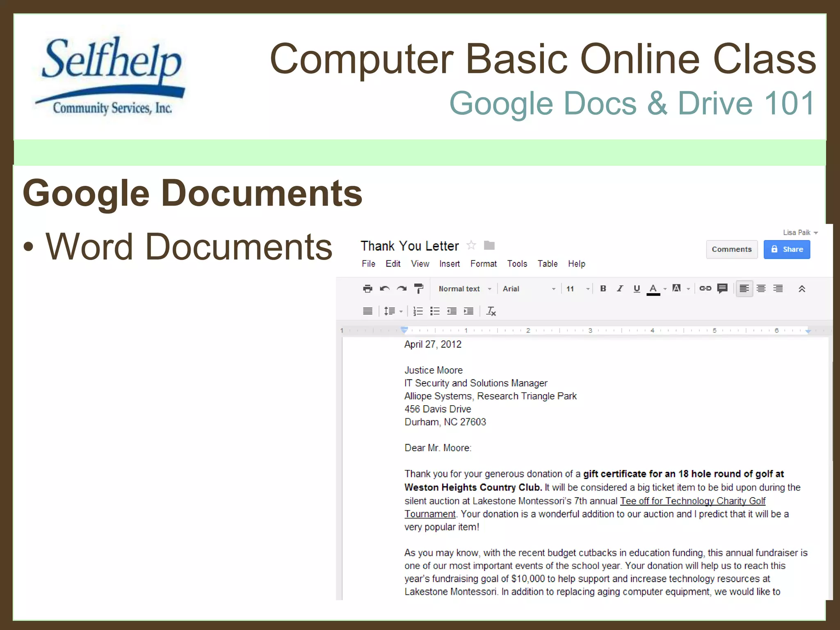Image resolution: width=840 pixels, height=630 pixels.
Task: Click the decrease indent icon
Action: click(452, 311)
